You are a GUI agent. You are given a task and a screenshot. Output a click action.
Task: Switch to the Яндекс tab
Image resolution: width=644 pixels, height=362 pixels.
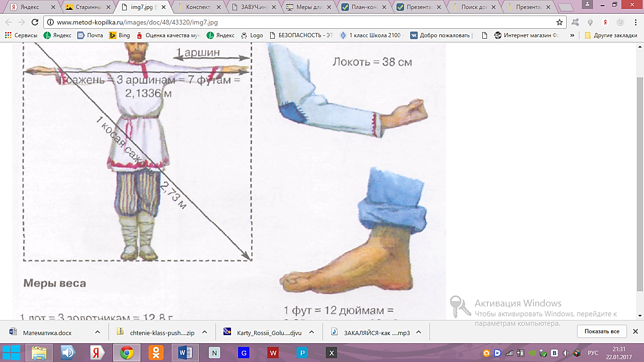tap(33, 7)
